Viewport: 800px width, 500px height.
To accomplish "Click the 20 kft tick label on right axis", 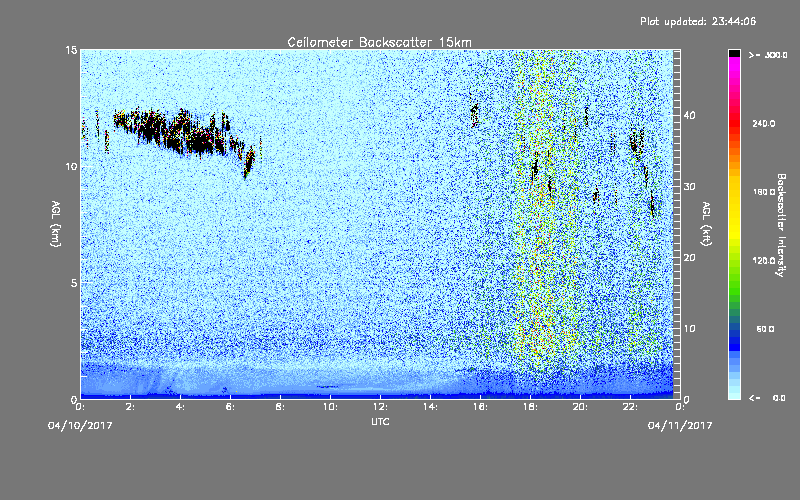I will tap(689, 258).
